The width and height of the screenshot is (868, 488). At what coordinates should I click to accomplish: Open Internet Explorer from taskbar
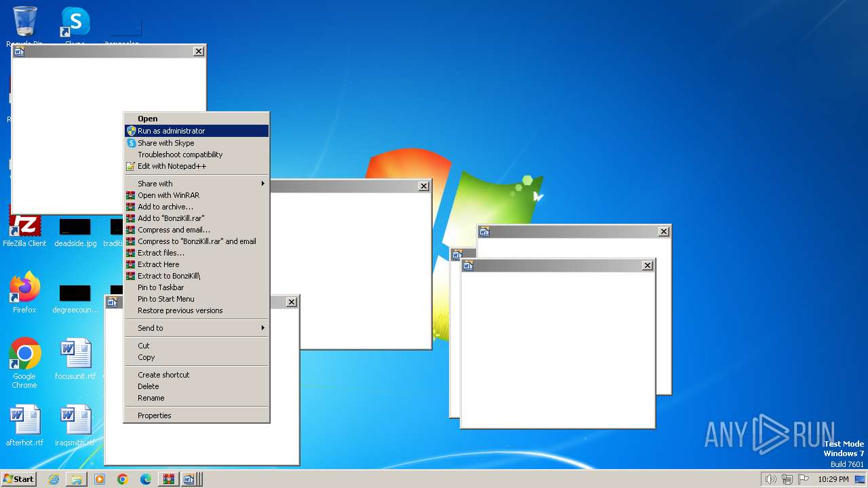(54, 479)
